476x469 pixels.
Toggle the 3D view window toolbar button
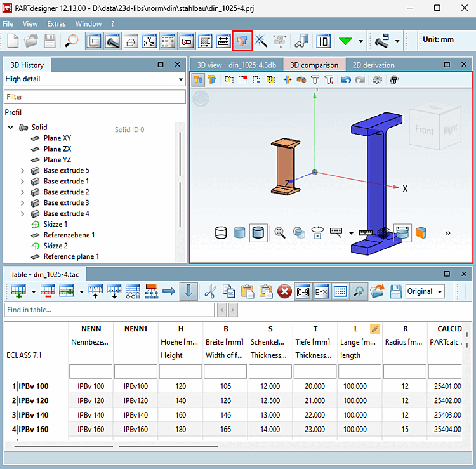112,41
